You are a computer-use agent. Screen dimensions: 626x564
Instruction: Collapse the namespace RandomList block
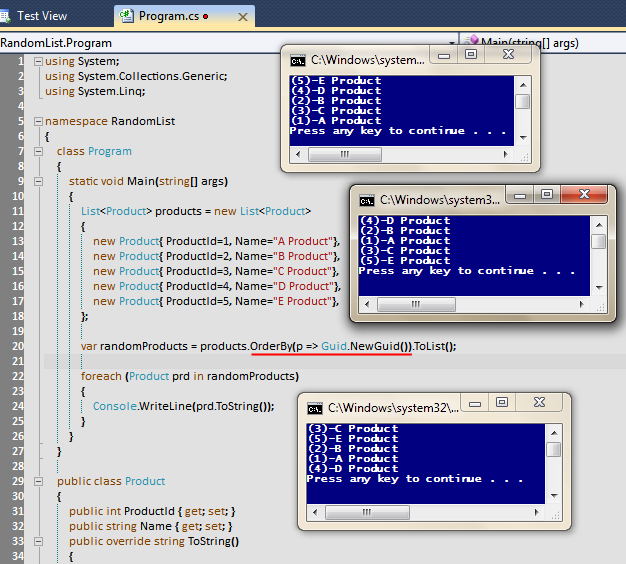point(37,121)
